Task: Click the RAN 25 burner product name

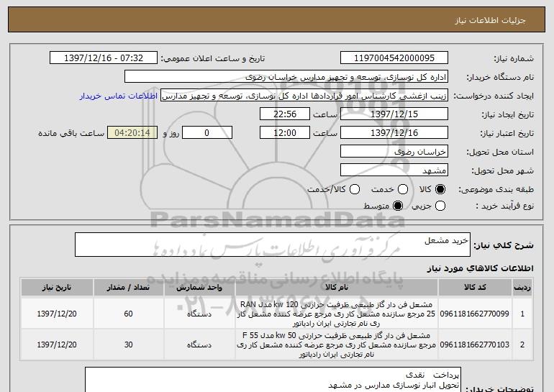Action: [336, 314]
